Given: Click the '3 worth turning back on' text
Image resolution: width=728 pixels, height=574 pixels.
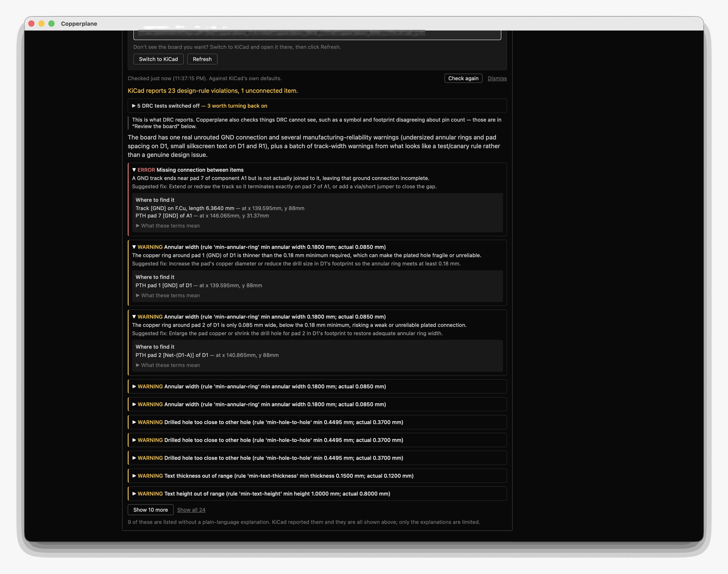Looking at the screenshot, I should [237, 106].
